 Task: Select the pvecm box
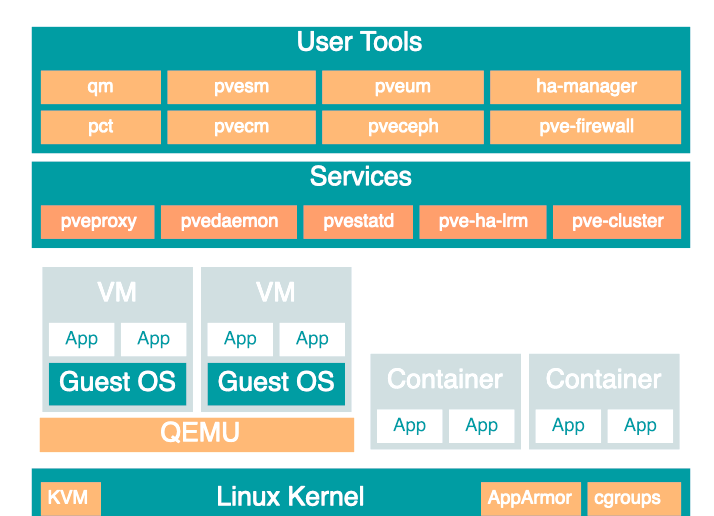(x=241, y=127)
